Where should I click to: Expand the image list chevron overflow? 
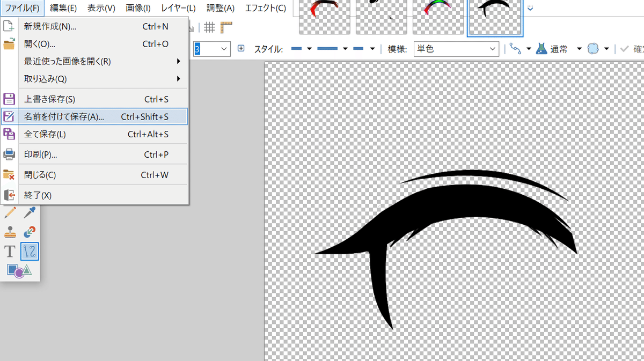530,8
